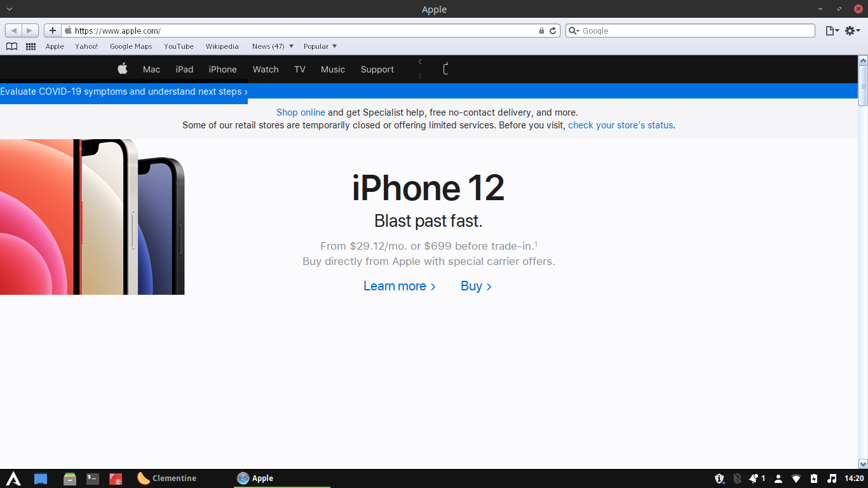Go forward using the browser forward arrow
This screenshot has height=488, width=868.
pyautogui.click(x=30, y=30)
